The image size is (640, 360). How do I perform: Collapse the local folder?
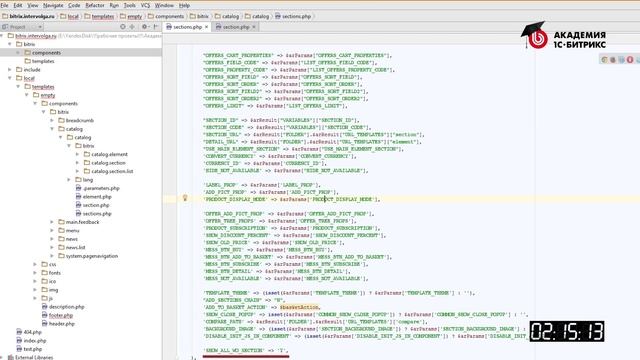point(10,78)
